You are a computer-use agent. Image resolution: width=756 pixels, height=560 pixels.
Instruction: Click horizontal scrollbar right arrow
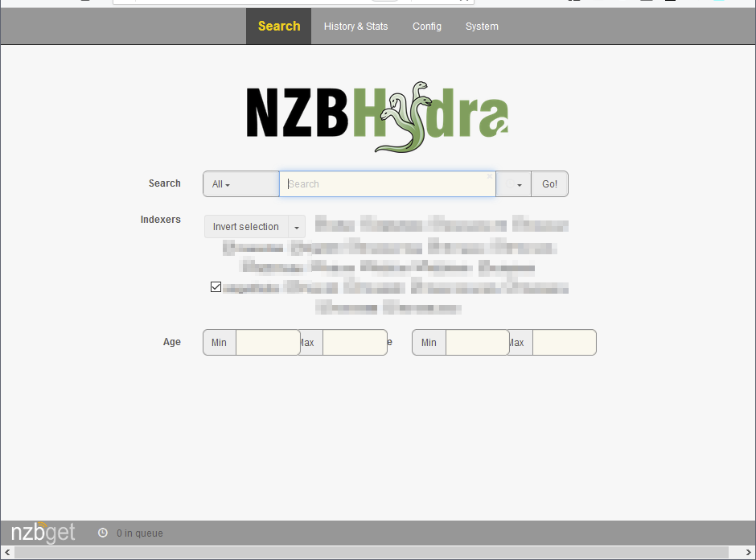tap(748, 552)
